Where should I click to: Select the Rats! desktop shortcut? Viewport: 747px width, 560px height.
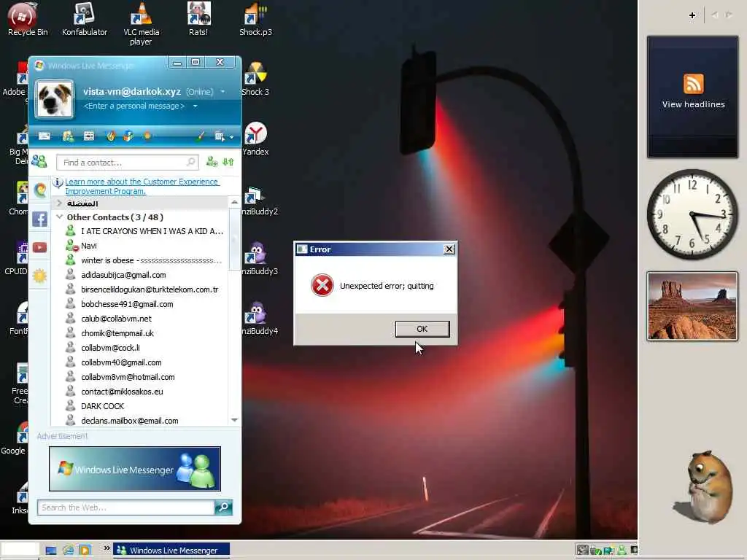point(198,20)
